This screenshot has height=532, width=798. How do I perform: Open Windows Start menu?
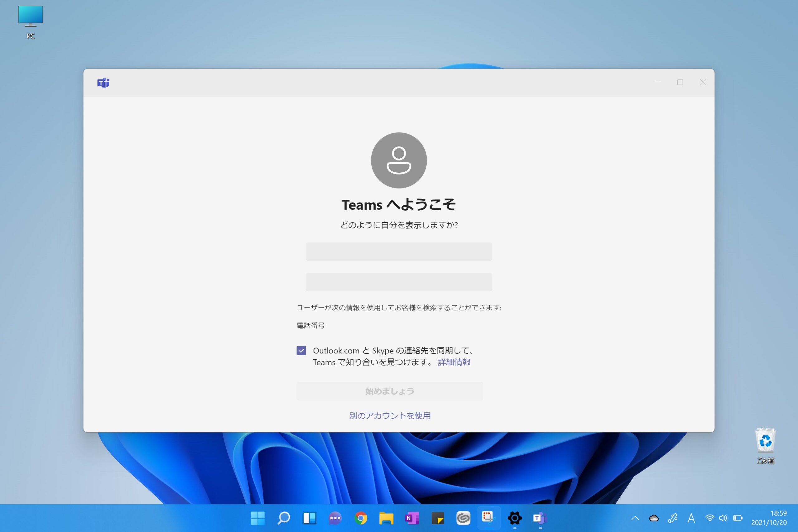pos(258,518)
